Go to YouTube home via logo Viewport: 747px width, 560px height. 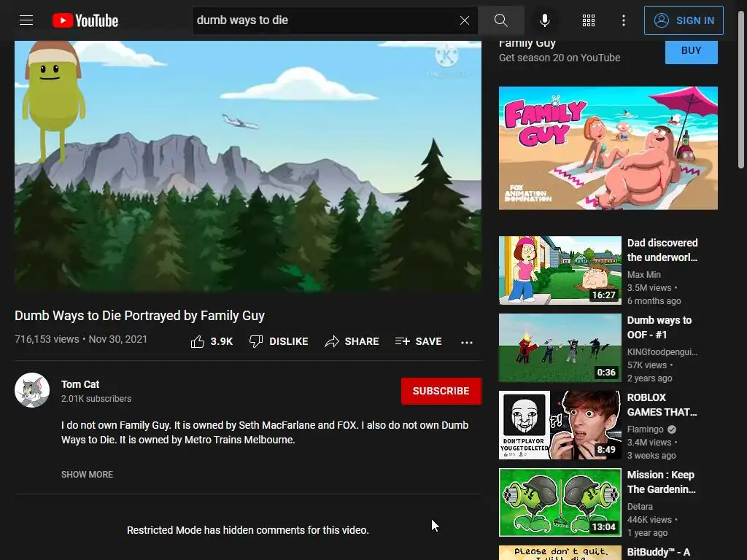point(85,20)
